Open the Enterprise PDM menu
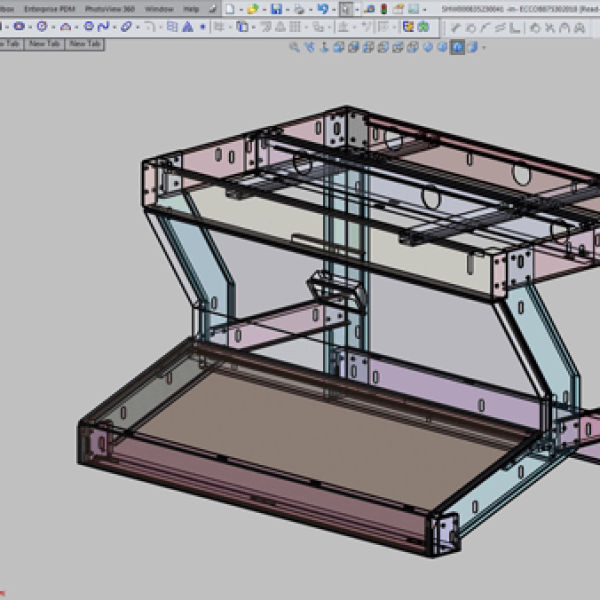The width and height of the screenshot is (600, 600). click(x=49, y=8)
